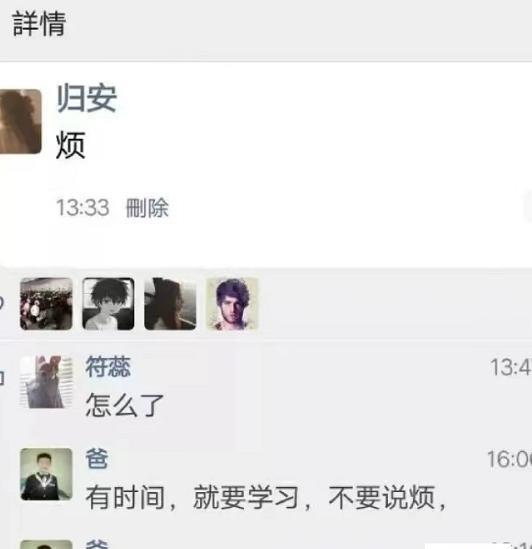Screen dimensions: 532x549
Task: Open the dark-haired woman liker avatar
Action: pos(170,304)
